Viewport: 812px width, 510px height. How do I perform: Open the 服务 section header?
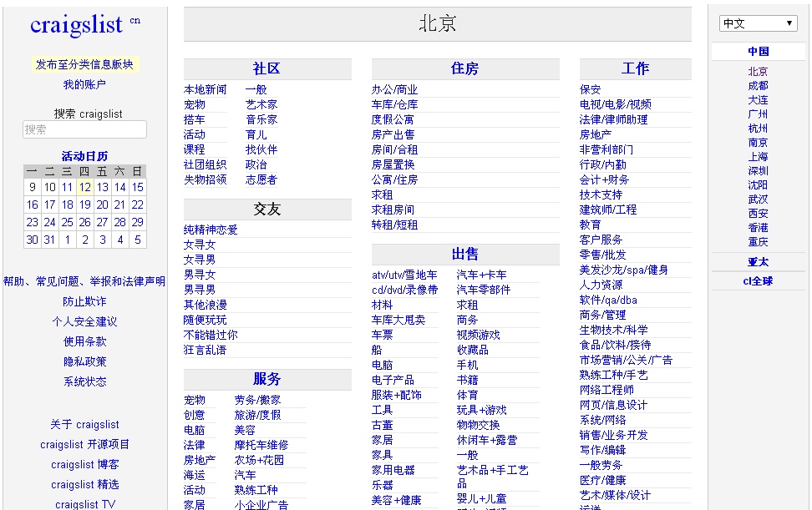(x=266, y=379)
